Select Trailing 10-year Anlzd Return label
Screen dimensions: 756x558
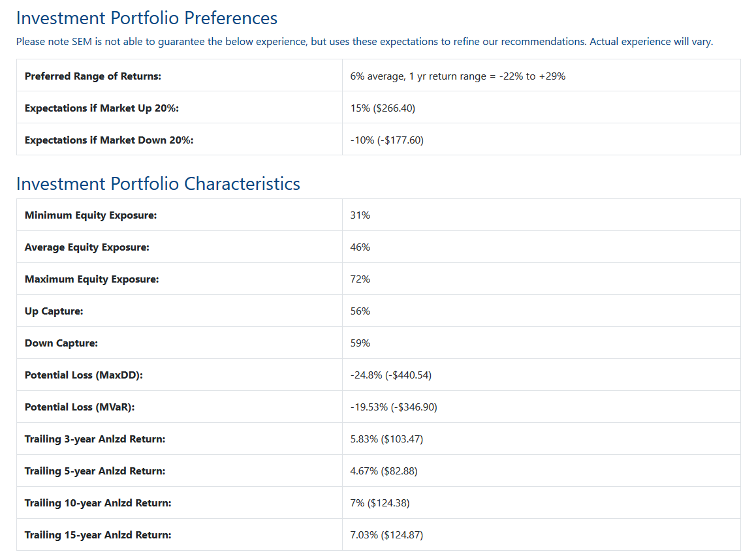click(98, 503)
